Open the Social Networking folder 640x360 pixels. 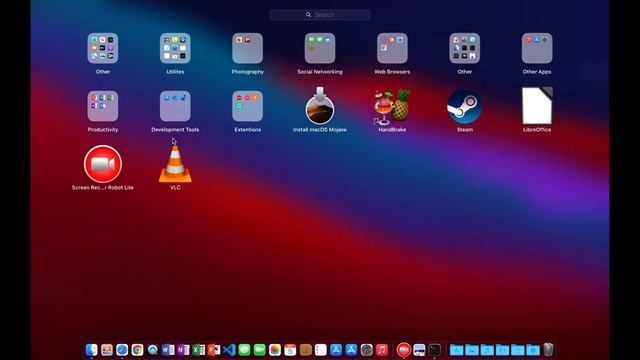(320, 49)
